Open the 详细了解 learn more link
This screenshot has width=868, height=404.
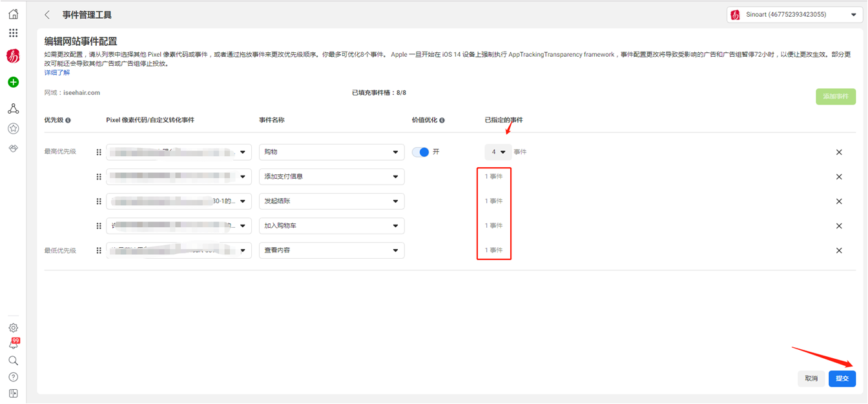point(57,72)
